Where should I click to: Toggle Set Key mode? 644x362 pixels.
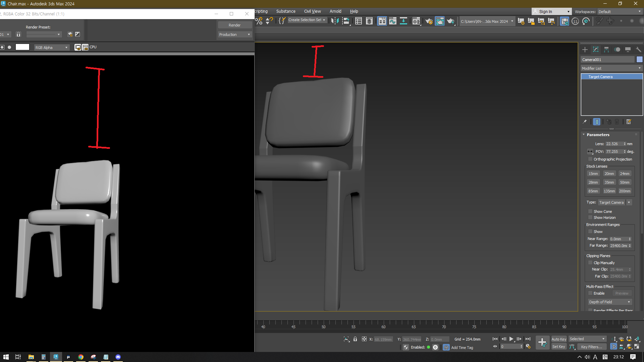(559, 347)
